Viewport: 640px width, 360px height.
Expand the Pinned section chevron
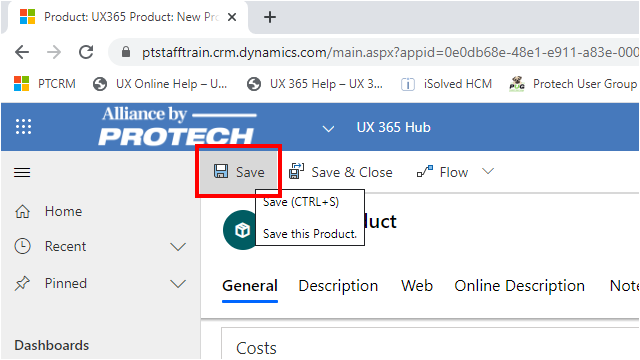pyautogui.click(x=178, y=284)
